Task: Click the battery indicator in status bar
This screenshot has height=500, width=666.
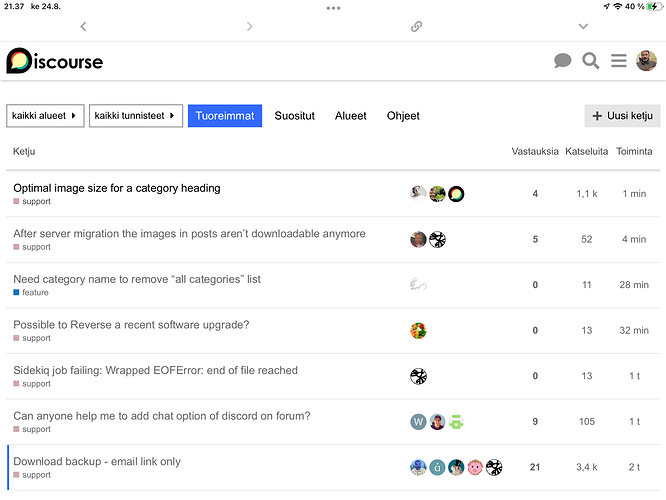Action: (x=654, y=6)
